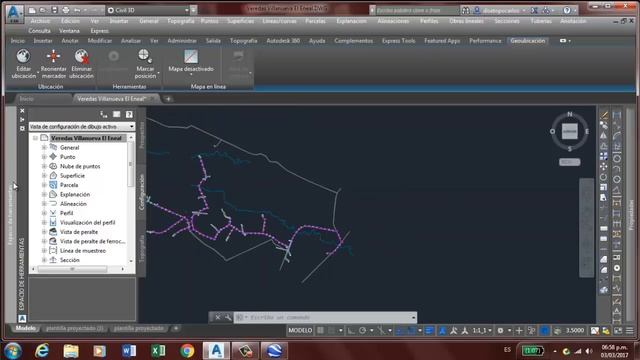The image size is (640, 360).
Task: Open 'Vista de configuración de dibujo activo' dropdown
Action: 82,127
